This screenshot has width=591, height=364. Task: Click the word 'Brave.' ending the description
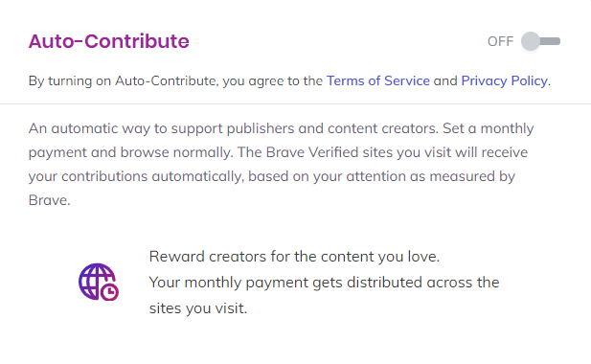click(50, 200)
